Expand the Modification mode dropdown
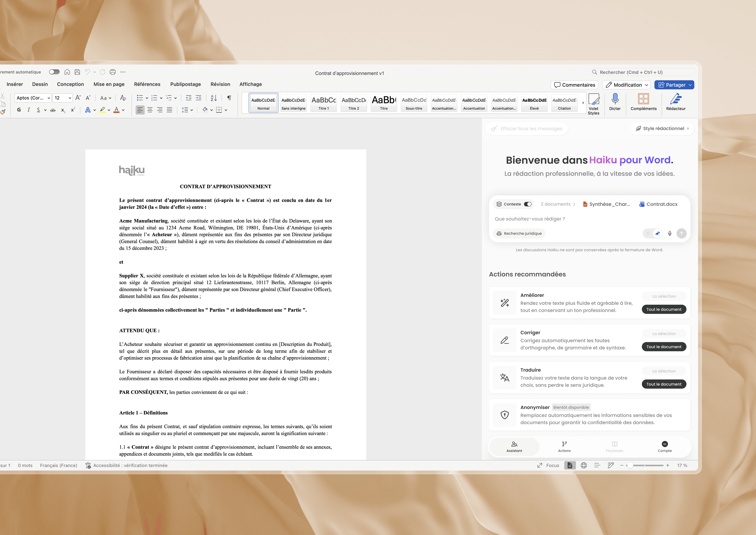The height and width of the screenshot is (535, 756). [647, 85]
